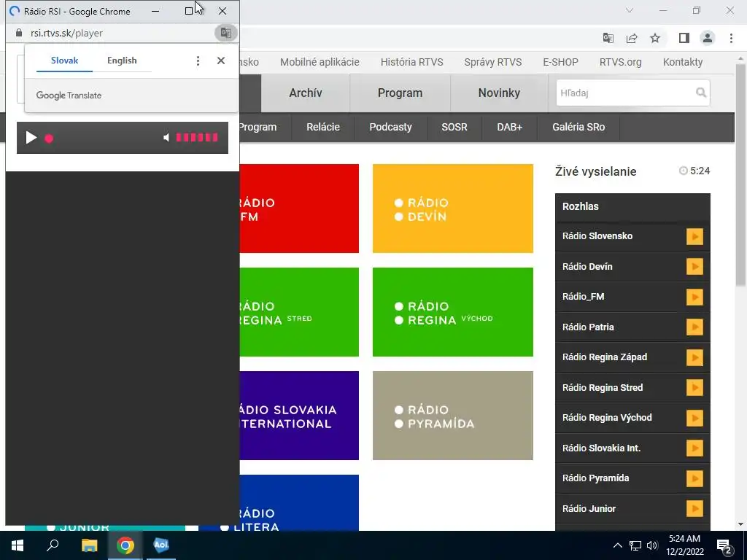747x560 pixels.
Task: Open the Rádio Devín orange tile
Action: click(x=452, y=209)
